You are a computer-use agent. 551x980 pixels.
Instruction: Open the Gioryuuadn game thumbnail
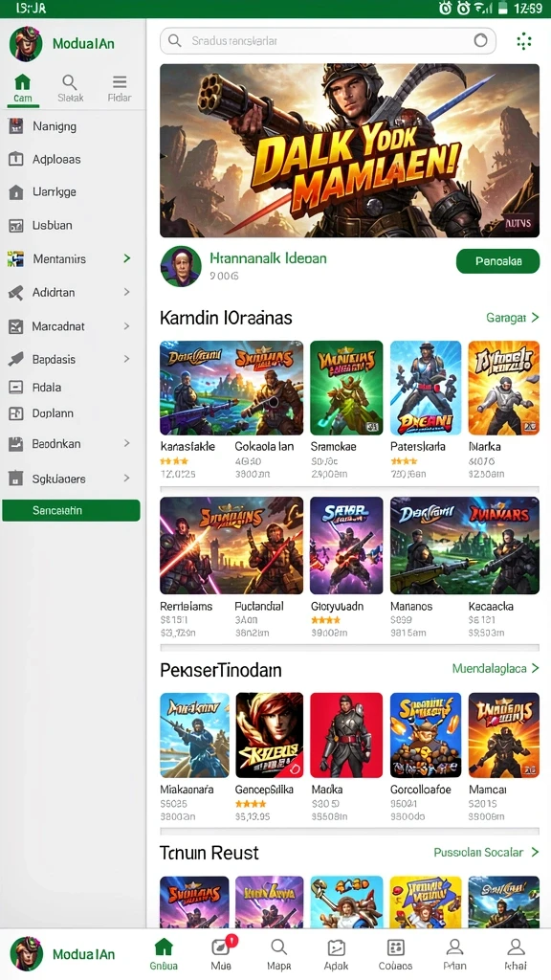[x=346, y=545]
